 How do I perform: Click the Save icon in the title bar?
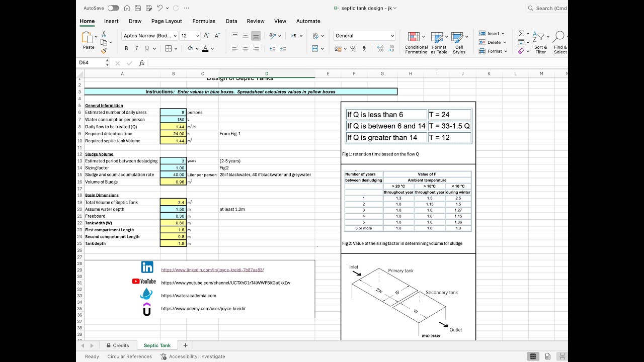point(138,8)
